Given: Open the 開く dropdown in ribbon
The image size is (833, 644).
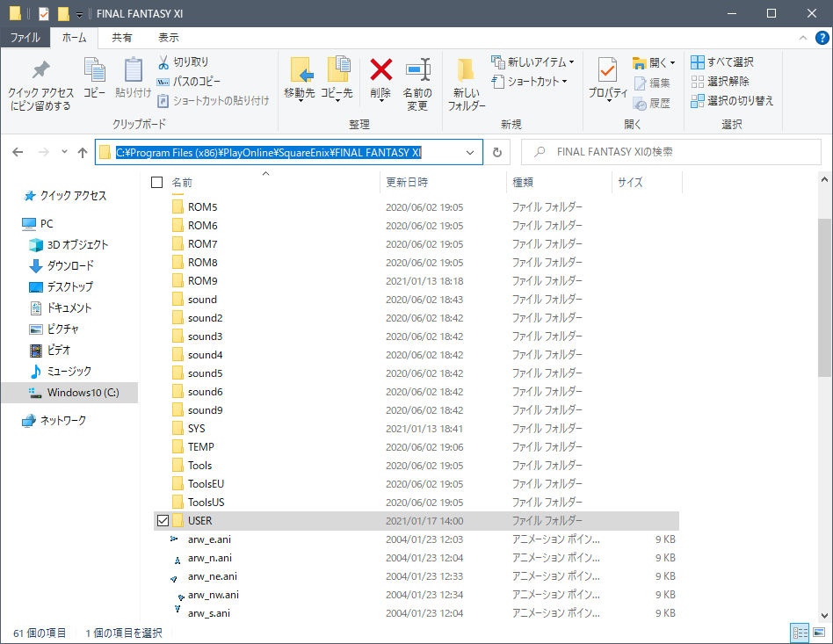Looking at the screenshot, I should click(x=654, y=62).
